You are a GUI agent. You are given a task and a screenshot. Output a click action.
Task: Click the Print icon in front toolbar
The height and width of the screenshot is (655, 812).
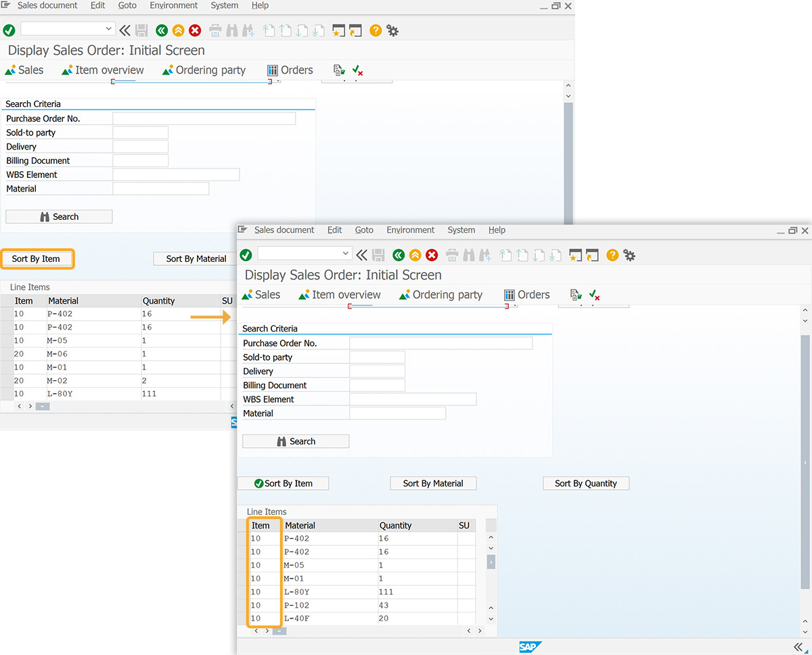click(452, 254)
